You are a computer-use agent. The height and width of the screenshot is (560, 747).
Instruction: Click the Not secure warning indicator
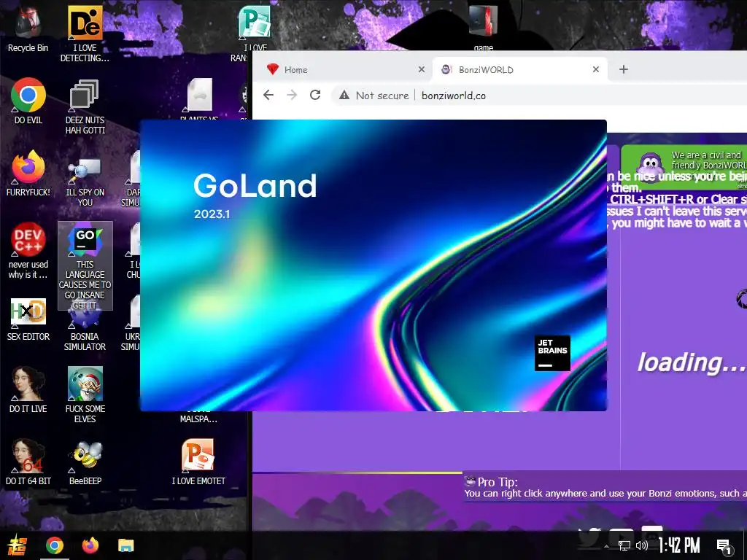click(373, 96)
